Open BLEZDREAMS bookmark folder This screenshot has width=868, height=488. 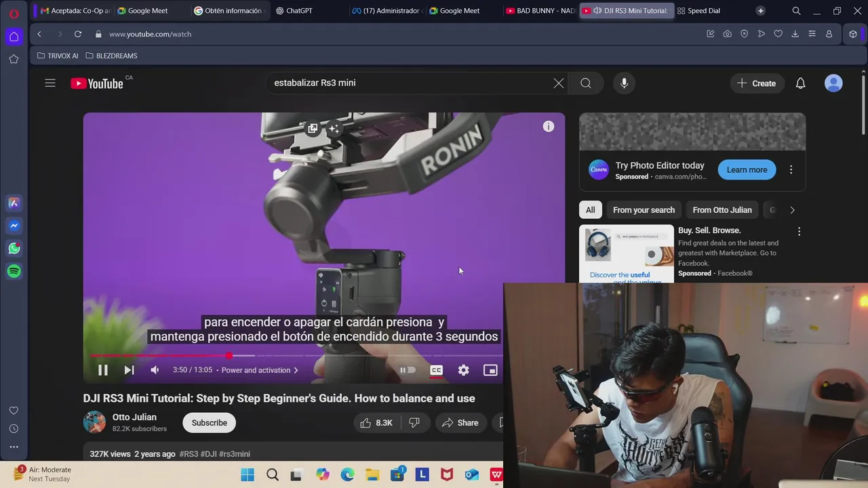pos(111,56)
